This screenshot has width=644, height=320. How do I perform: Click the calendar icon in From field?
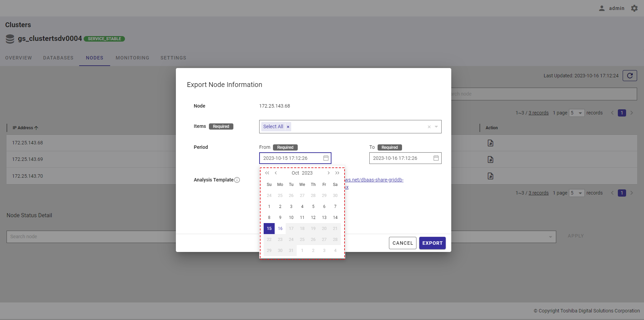(x=326, y=158)
